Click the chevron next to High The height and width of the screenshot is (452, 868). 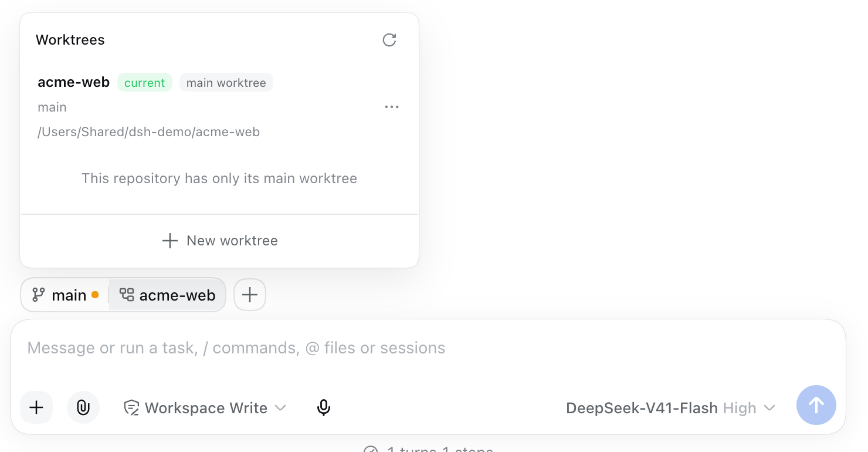[769, 408]
